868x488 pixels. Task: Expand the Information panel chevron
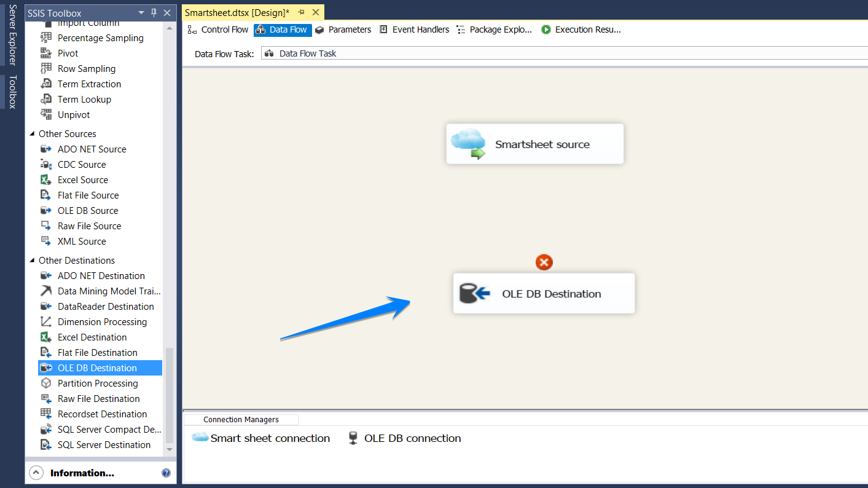[36, 473]
